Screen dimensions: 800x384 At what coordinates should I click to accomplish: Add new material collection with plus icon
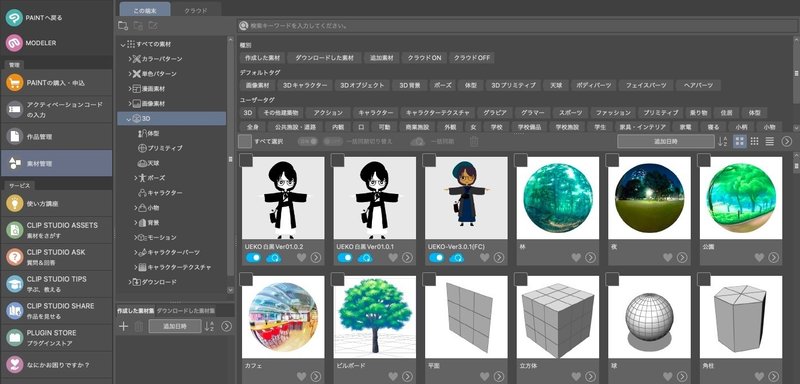[123, 326]
